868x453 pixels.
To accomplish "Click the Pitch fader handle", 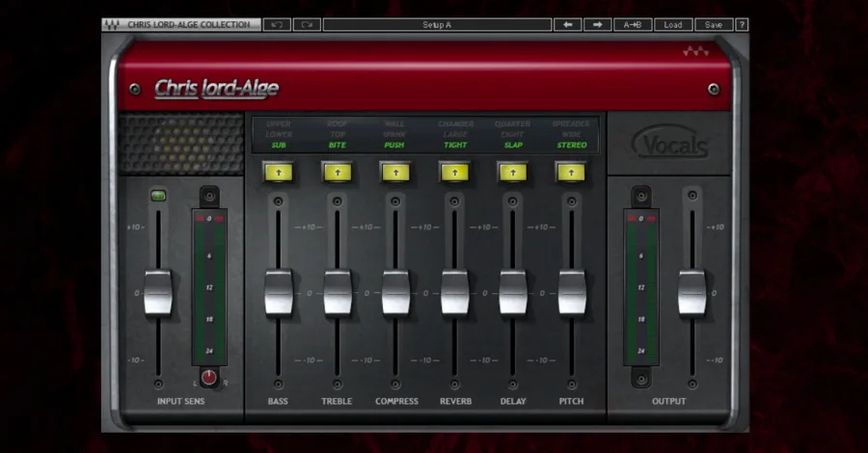I will click(571, 293).
